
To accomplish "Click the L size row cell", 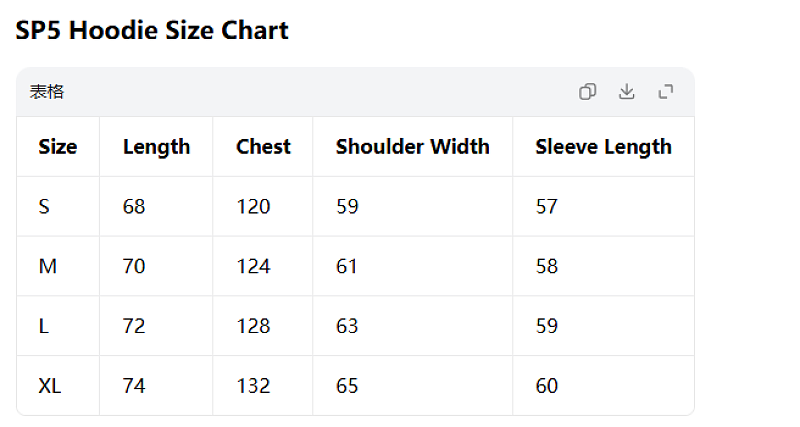I will point(58,326).
